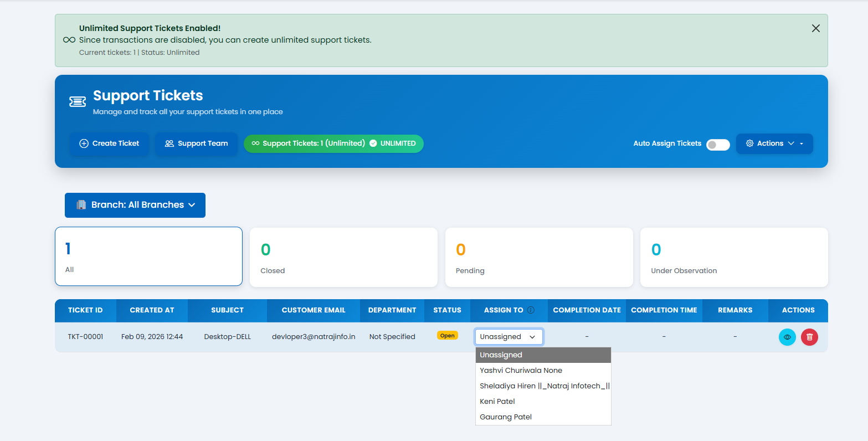
Task: Collapse the Unassigned assignee dropdown
Action: point(509,337)
